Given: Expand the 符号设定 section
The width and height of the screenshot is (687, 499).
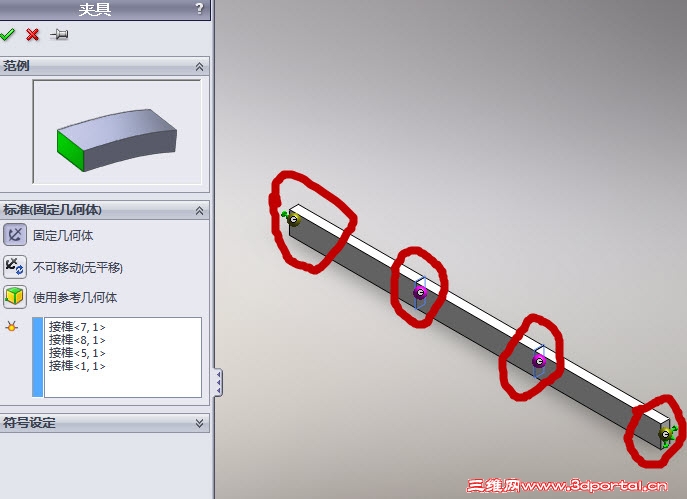Looking at the screenshot, I should pos(199,423).
